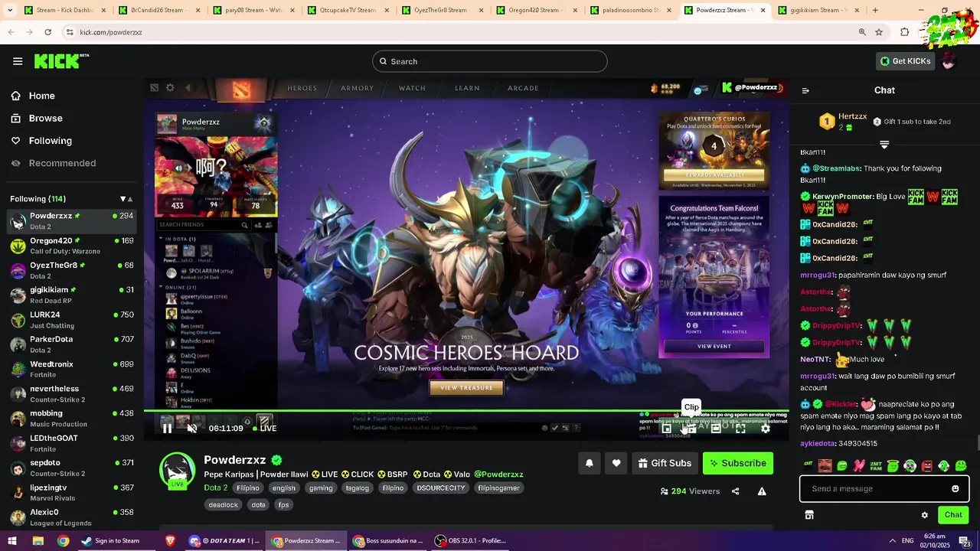Screen dimensions: 980x551
Task: Open LURK24 channel in sidebar
Action: pos(72,319)
